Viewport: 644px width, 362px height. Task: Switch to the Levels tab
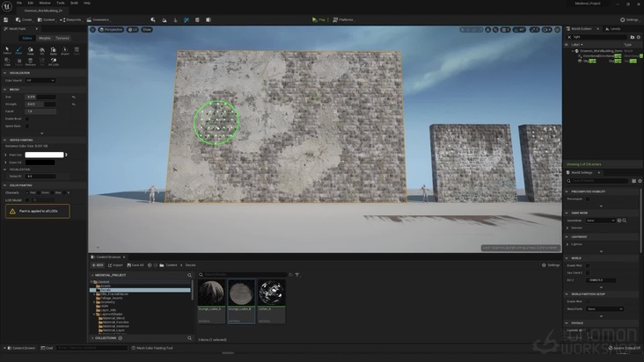612,29
